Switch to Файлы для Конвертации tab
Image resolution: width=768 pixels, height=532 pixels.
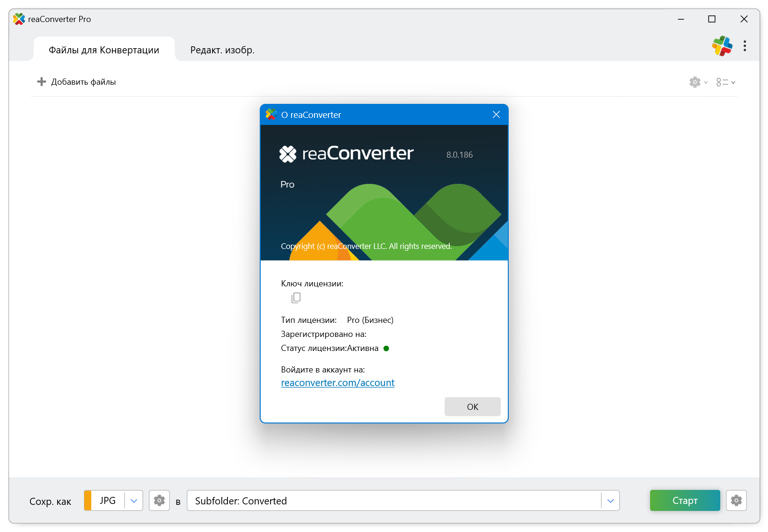click(x=104, y=50)
